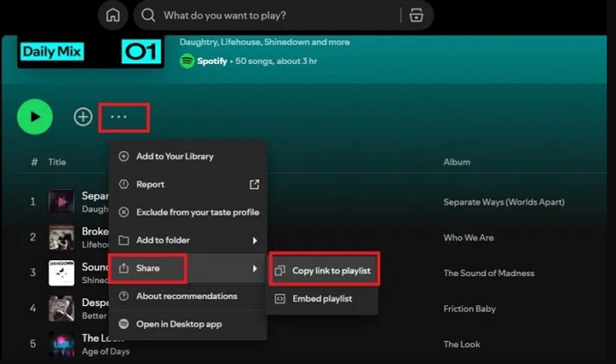Click the Title column header
This screenshot has height=364, width=616.
(57, 162)
